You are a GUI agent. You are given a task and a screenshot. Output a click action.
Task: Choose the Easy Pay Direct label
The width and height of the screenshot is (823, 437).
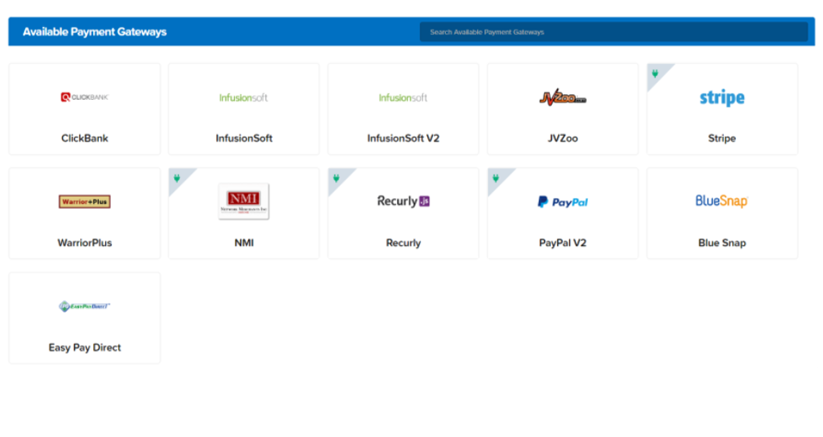(85, 347)
